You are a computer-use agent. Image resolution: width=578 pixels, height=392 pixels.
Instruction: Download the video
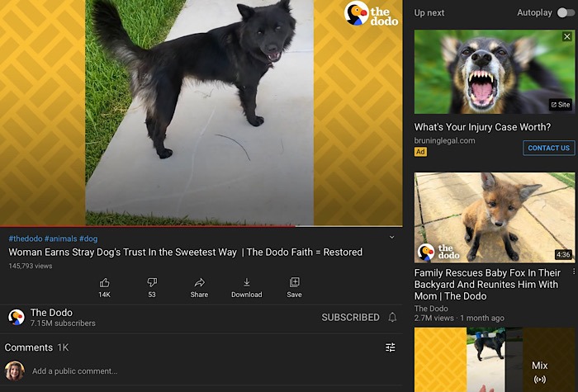coord(246,283)
